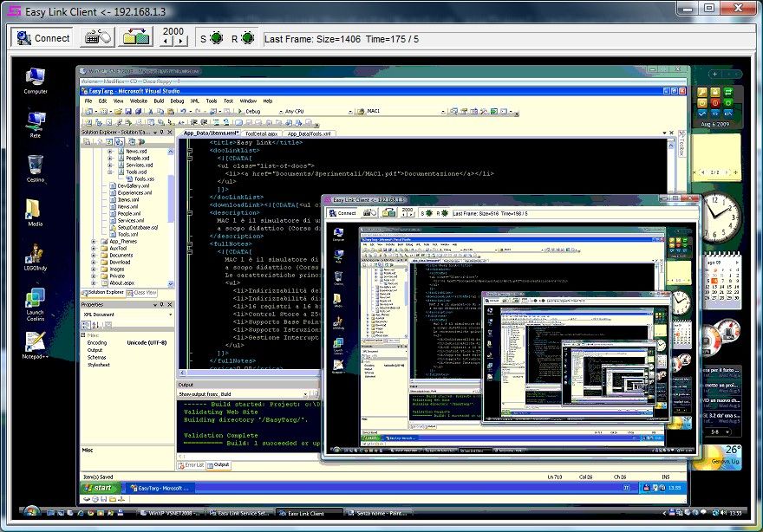The height and width of the screenshot is (532, 763).
Task: Expand the People.xsd tree node
Action: (x=110, y=158)
